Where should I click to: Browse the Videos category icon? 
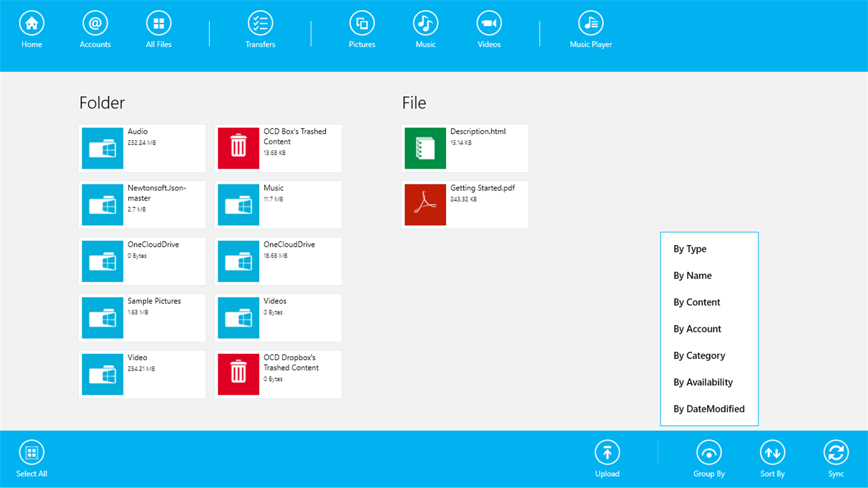489,23
